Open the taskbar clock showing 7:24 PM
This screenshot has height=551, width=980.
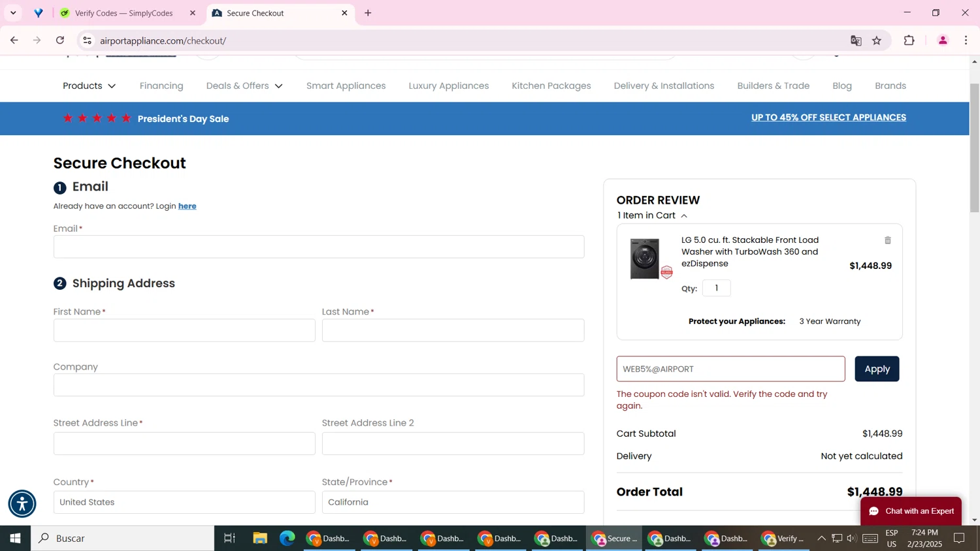pyautogui.click(x=924, y=539)
